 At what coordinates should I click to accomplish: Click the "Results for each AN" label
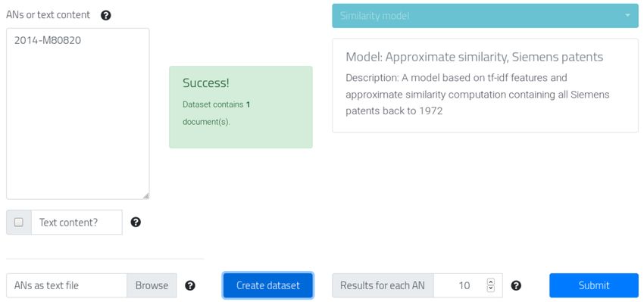pyautogui.click(x=383, y=285)
